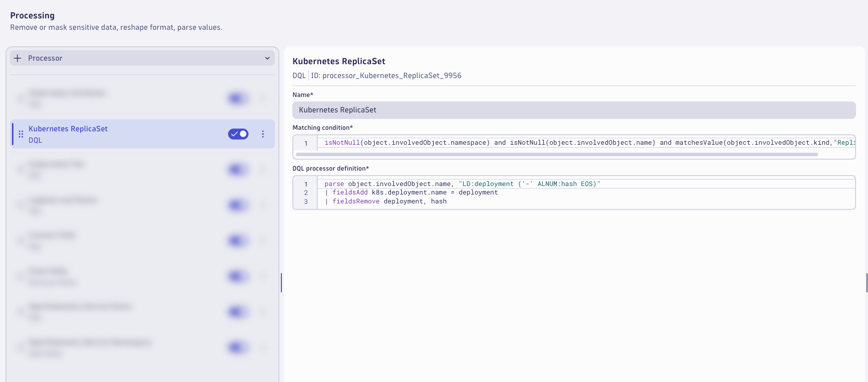The image size is (868, 382).
Task: Click the Name input field
Action: click(574, 110)
